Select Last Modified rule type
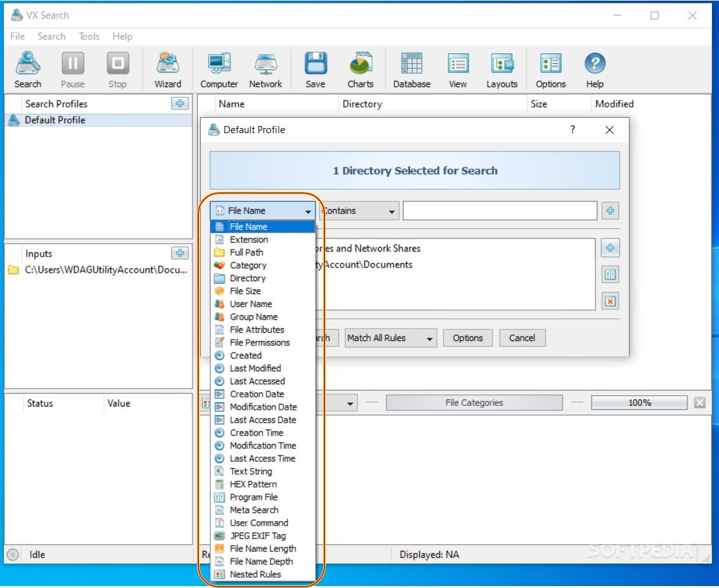 click(x=263, y=368)
